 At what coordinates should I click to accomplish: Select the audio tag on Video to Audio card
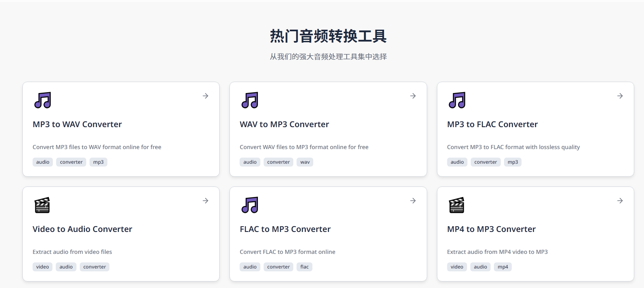[x=66, y=267]
